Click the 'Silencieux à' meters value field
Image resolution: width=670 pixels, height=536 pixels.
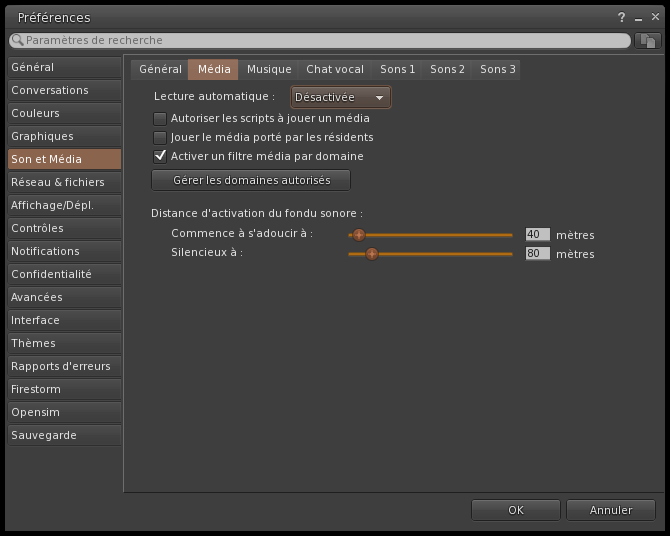[538, 254]
